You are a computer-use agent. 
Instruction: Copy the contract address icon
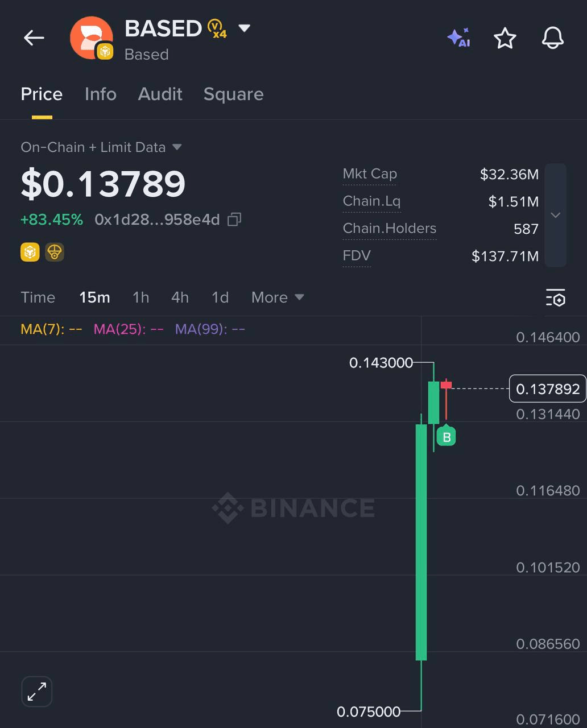[x=234, y=220]
